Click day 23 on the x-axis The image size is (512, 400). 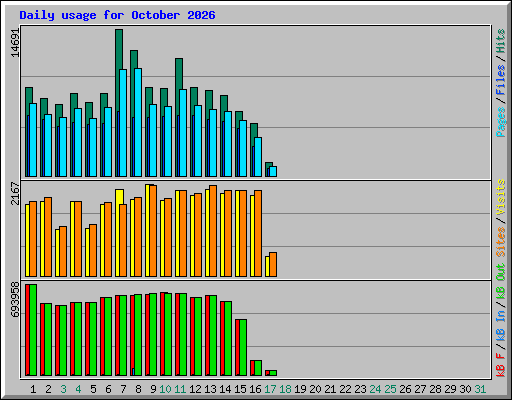[360, 389]
